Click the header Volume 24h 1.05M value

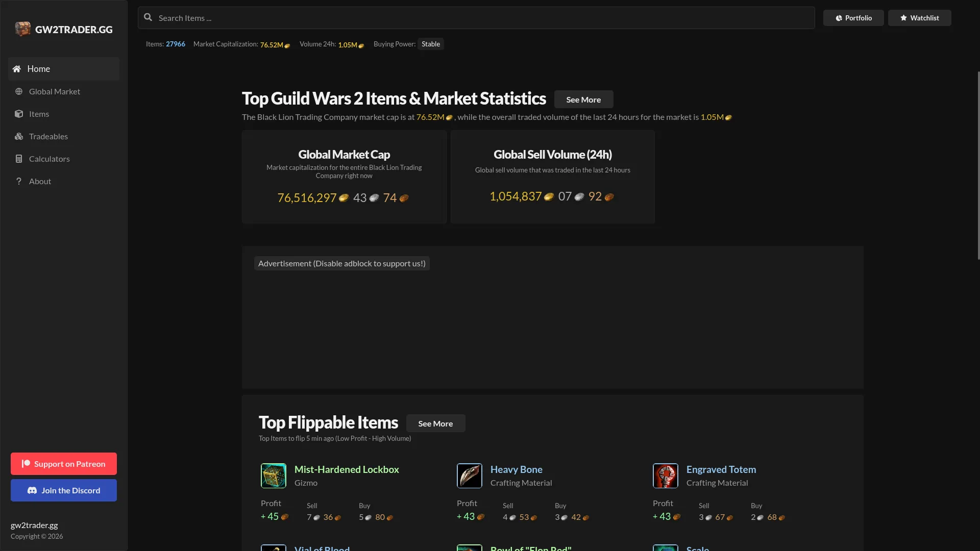point(348,45)
